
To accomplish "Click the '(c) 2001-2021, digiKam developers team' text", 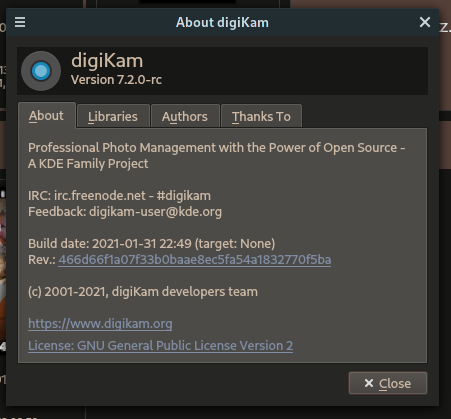I will coord(143,292).
